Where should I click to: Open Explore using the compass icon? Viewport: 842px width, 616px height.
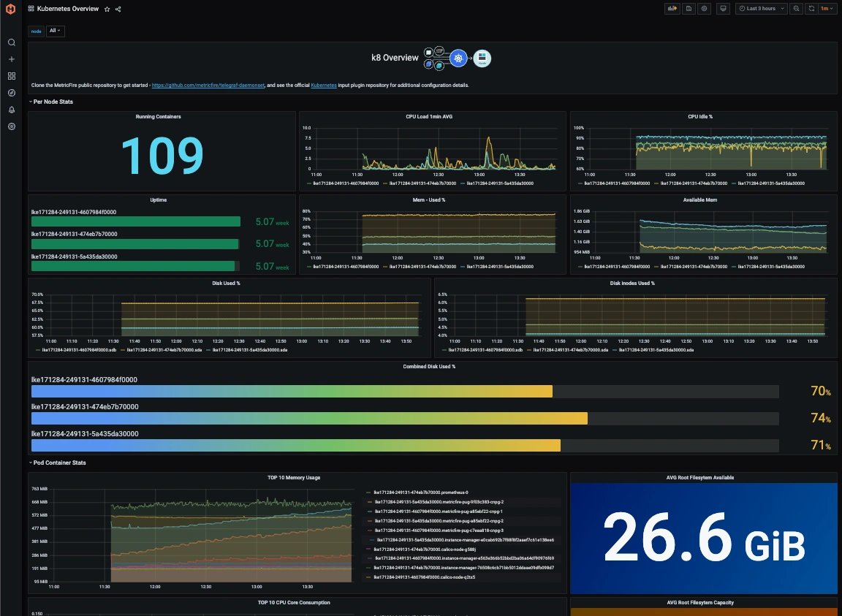pyautogui.click(x=11, y=92)
